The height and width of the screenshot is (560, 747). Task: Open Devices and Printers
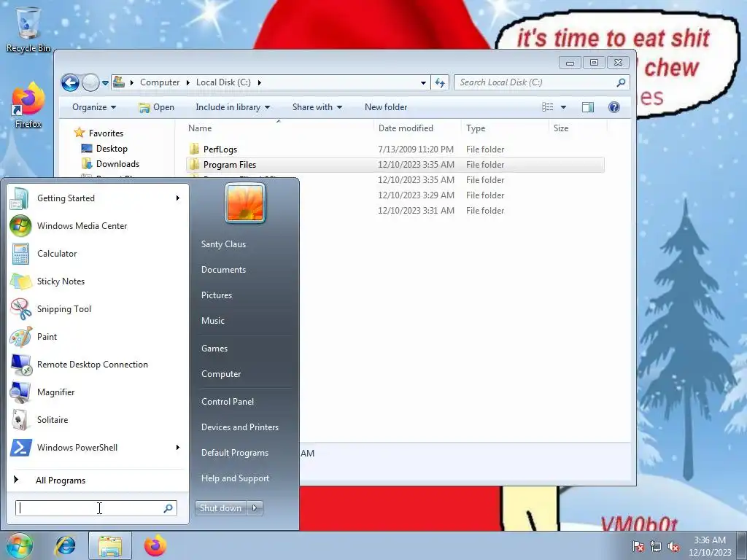(x=239, y=427)
